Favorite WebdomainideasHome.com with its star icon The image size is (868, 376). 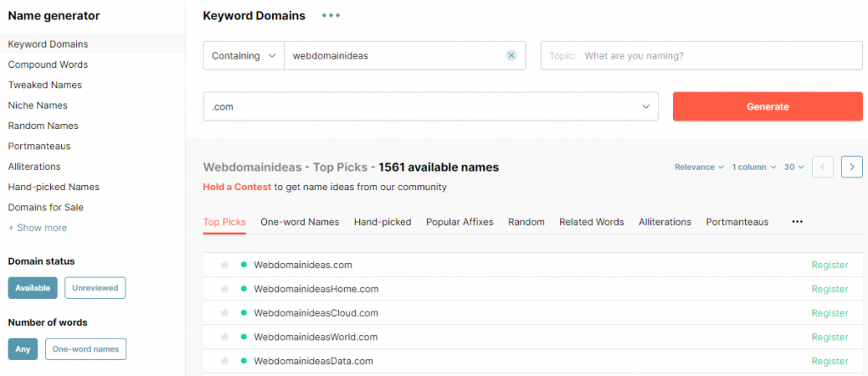pyautogui.click(x=225, y=289)
